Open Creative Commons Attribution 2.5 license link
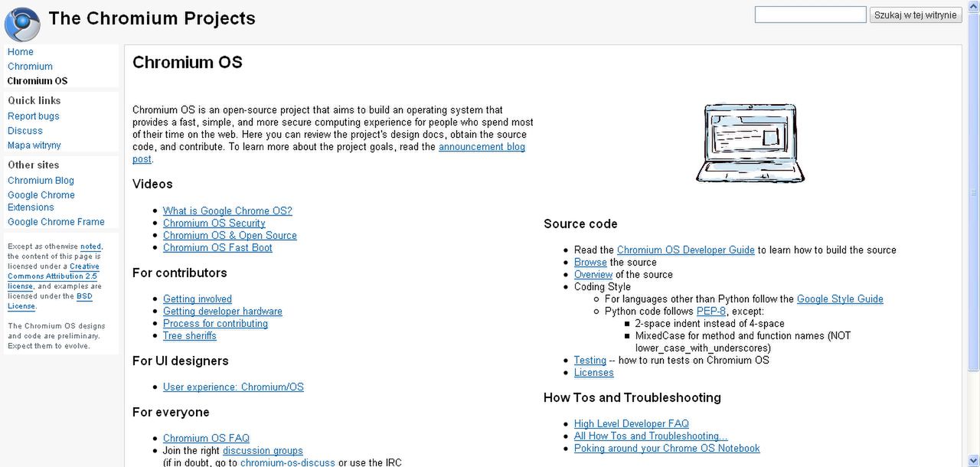 click(x=53, y=276)
